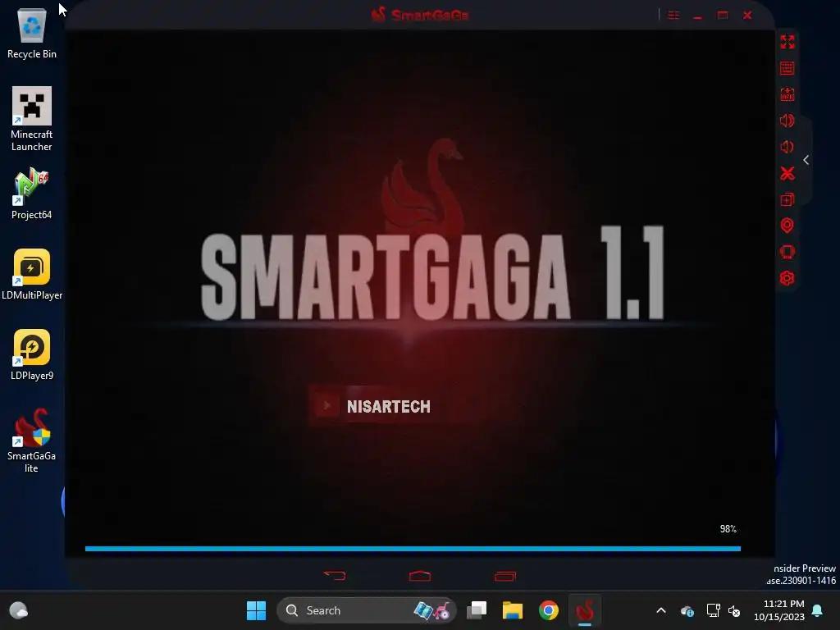Enter fullscreen from SmartGaGa sidebar
Viewport: 840px width, 630px height.
(787, 42)
